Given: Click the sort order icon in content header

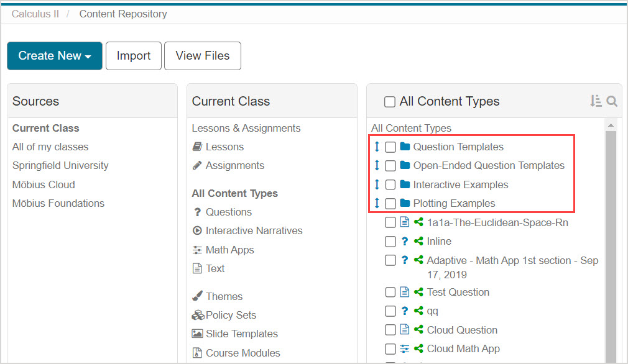Looking at the screenshot, I should [x=596, y=101].
